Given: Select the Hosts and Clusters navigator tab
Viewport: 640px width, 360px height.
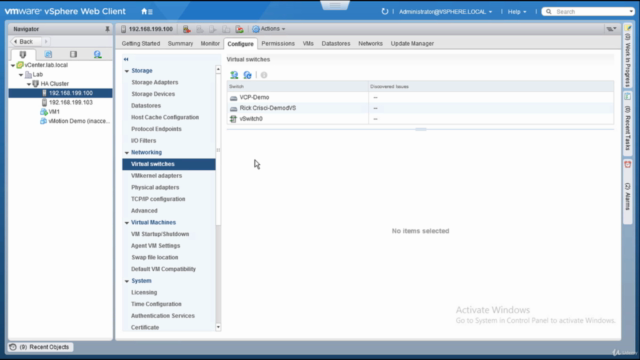Looking at the screenshot, I should [x=23, y=54].
